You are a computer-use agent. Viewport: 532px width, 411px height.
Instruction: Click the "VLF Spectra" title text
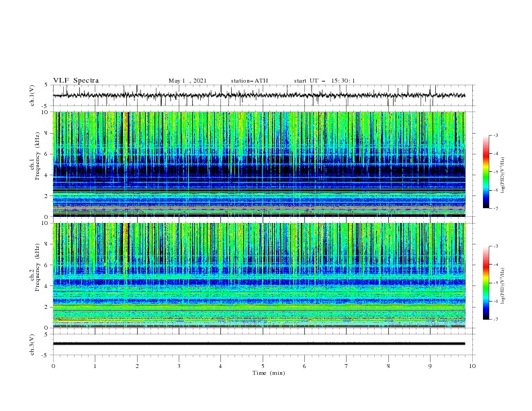pyautogui.click(x=76, y=81)
